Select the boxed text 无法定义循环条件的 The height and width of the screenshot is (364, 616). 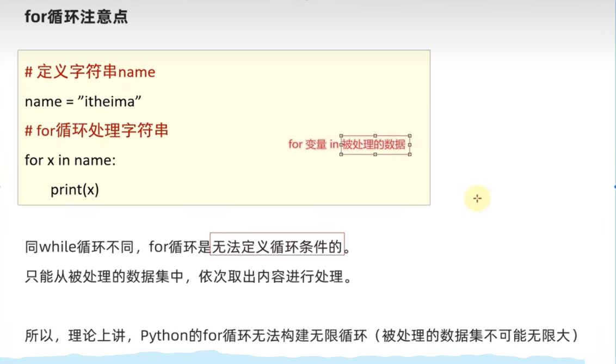[x=278, y=246]
